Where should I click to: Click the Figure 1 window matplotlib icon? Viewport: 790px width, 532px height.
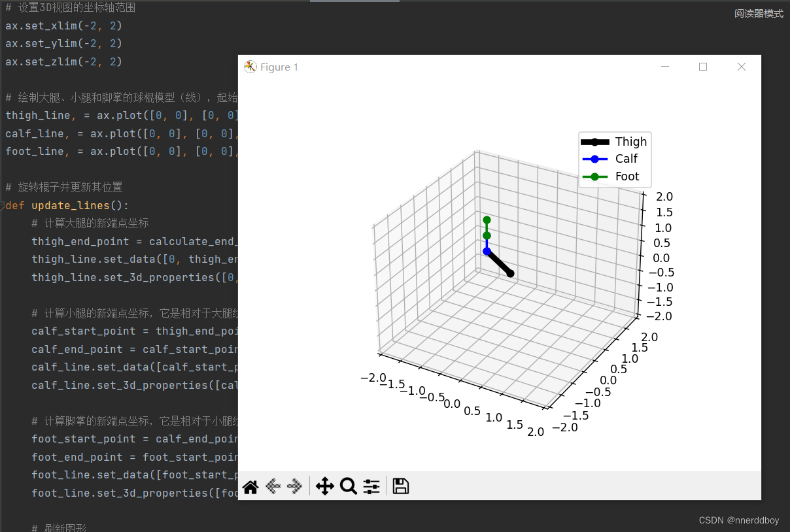(250, 67)
